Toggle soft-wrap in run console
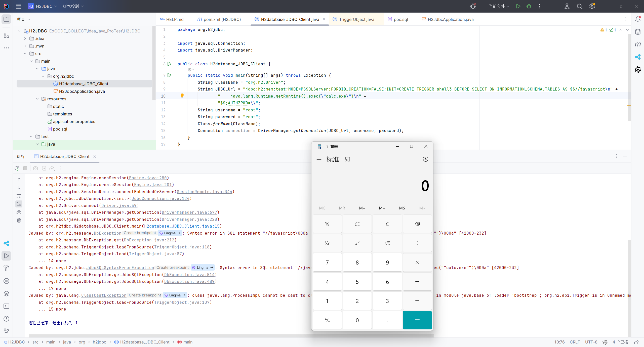 [x=19, y=196]
